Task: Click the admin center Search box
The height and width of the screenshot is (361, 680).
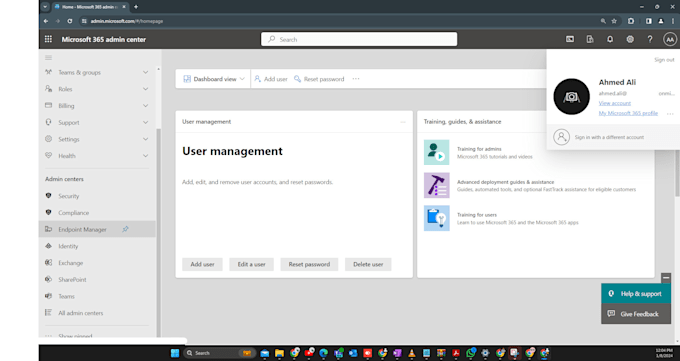Action: click(359, 39)
